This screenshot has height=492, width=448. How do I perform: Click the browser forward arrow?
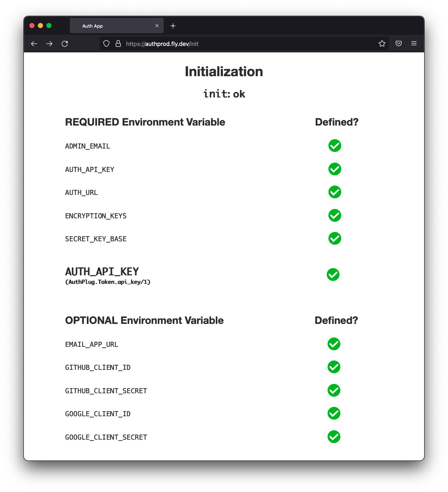click(49, 44)
